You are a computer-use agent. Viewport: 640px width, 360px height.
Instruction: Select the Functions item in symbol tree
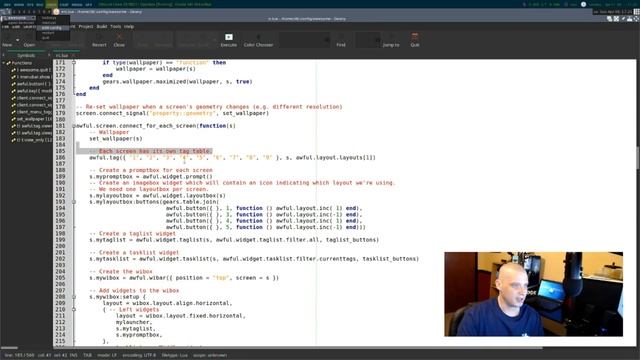[21, 63]
